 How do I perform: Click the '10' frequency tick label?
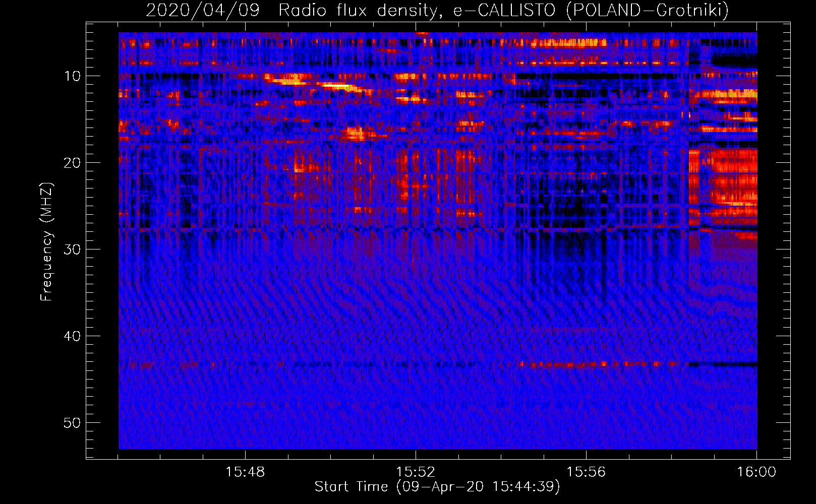pyautogui.click(x=73, y=76)
